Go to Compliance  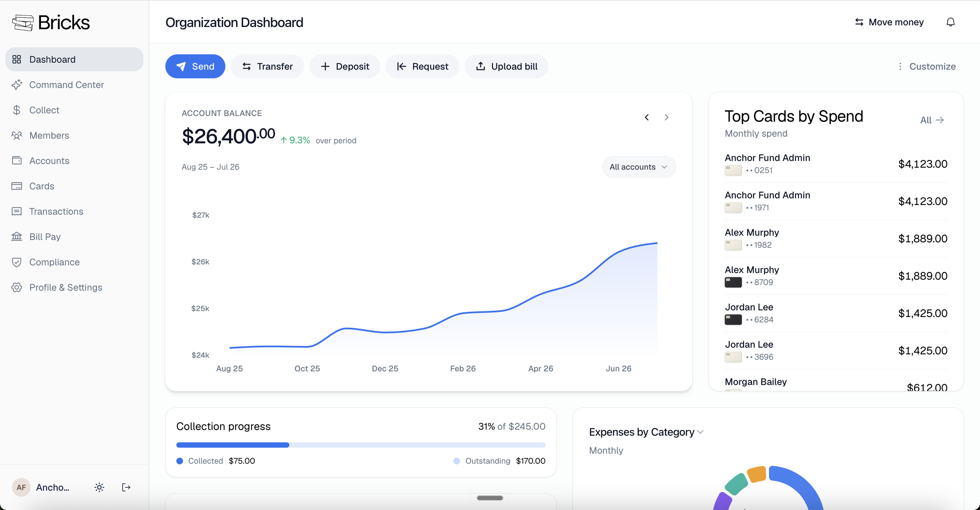tap(74, 262)
